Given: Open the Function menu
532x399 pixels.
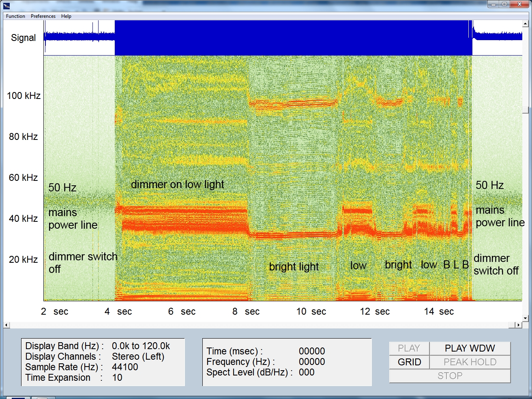Looking at the screenshot, I should pyautogui.click(x=15, y=16).
